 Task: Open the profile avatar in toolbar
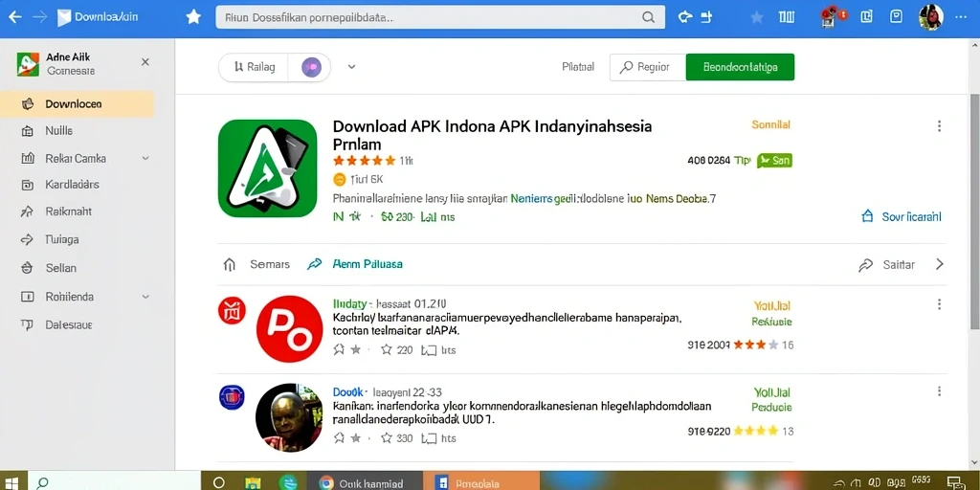[930, 17]
